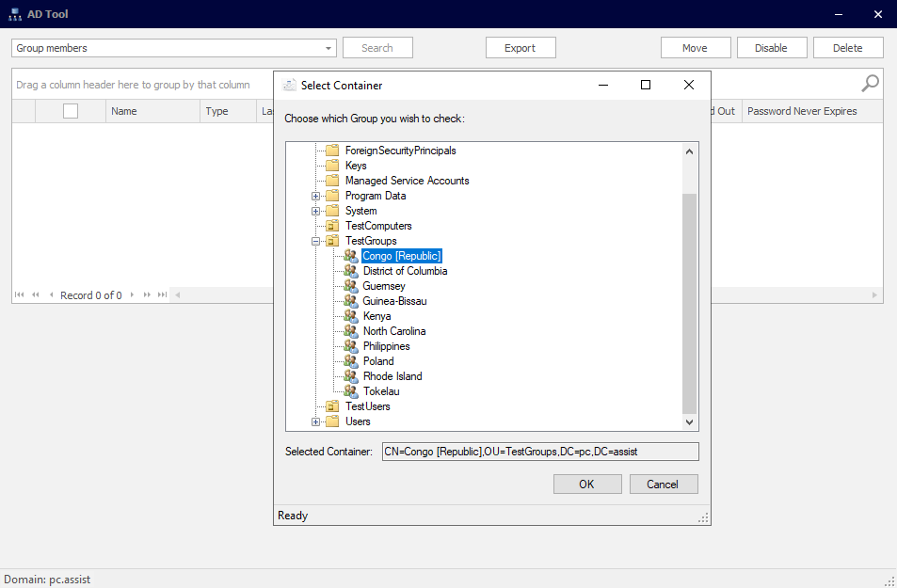Collapse the TestGroups tree node
Screen dimensions: 897x588
pyautogui.click(x=316, y=241)
